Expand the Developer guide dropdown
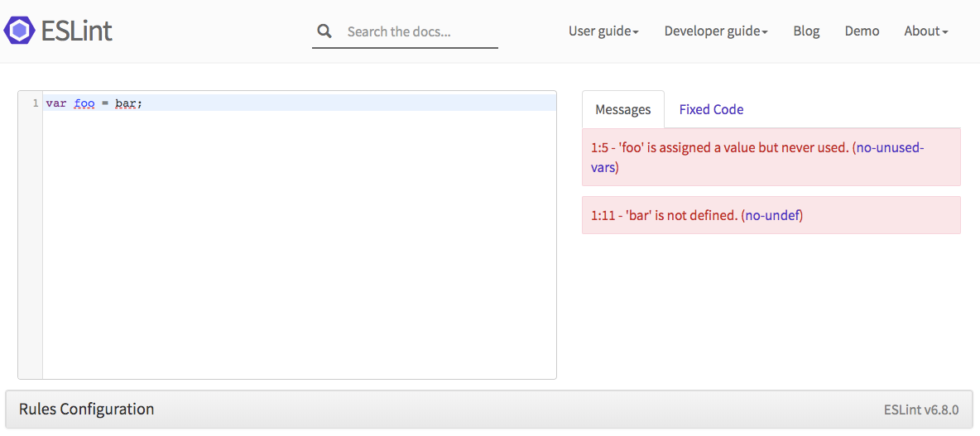The height and width of the screenshot is (436, 980). [716, 31]
